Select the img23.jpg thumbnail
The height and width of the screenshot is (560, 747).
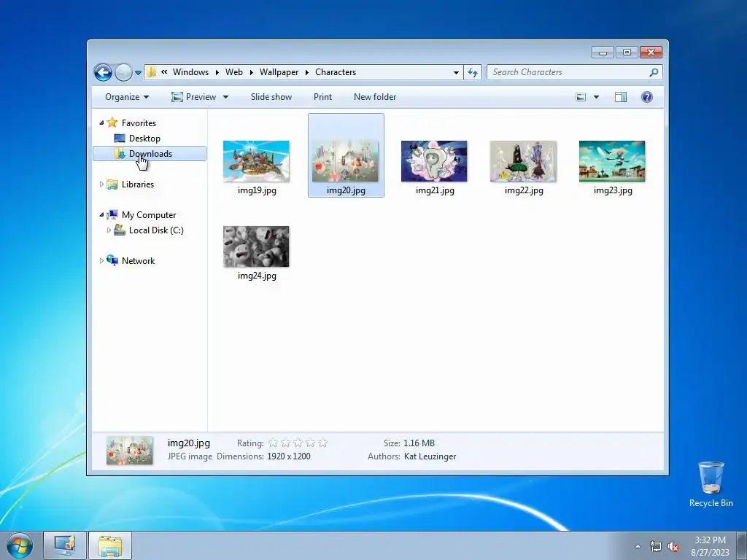pyautogui.click(x=612, y=161)
